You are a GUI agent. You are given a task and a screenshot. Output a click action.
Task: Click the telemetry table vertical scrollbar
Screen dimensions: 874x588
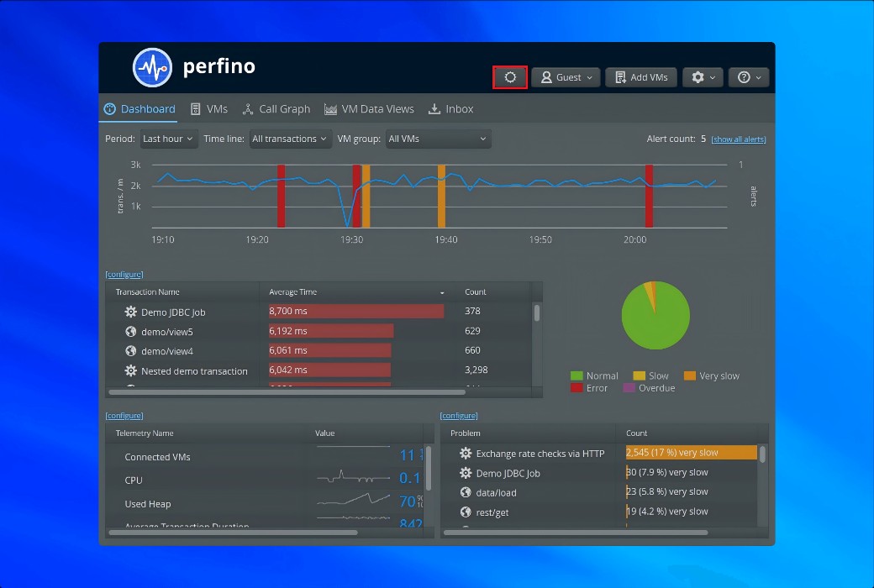tap(428, 468)
